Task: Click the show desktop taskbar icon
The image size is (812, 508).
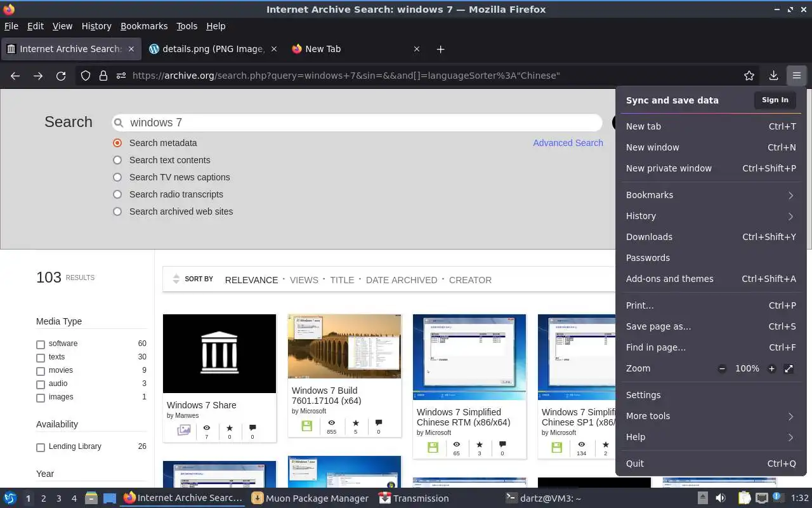Action: [x=109, y=498]
